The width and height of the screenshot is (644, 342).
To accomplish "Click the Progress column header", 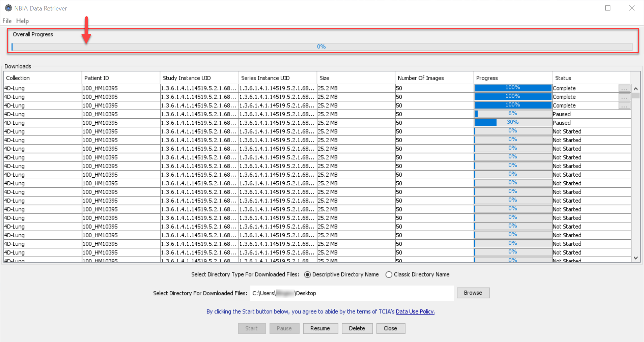I will (x=513, y=78).
